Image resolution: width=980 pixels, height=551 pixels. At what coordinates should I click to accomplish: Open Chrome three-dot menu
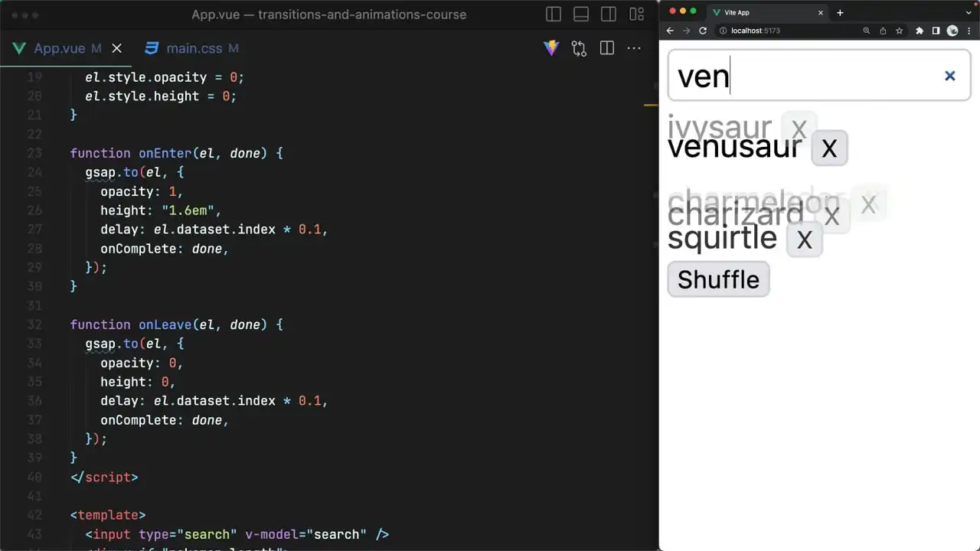pos(969,31)
